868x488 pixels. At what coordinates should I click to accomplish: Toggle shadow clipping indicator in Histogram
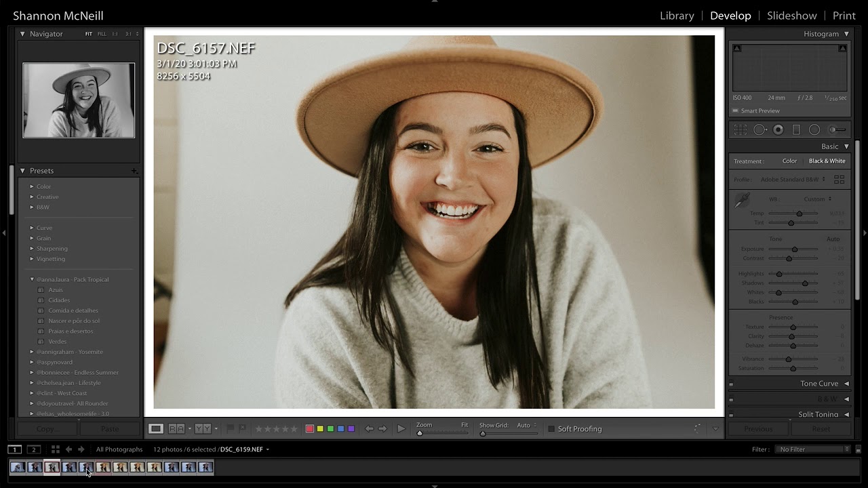[737, 49]
